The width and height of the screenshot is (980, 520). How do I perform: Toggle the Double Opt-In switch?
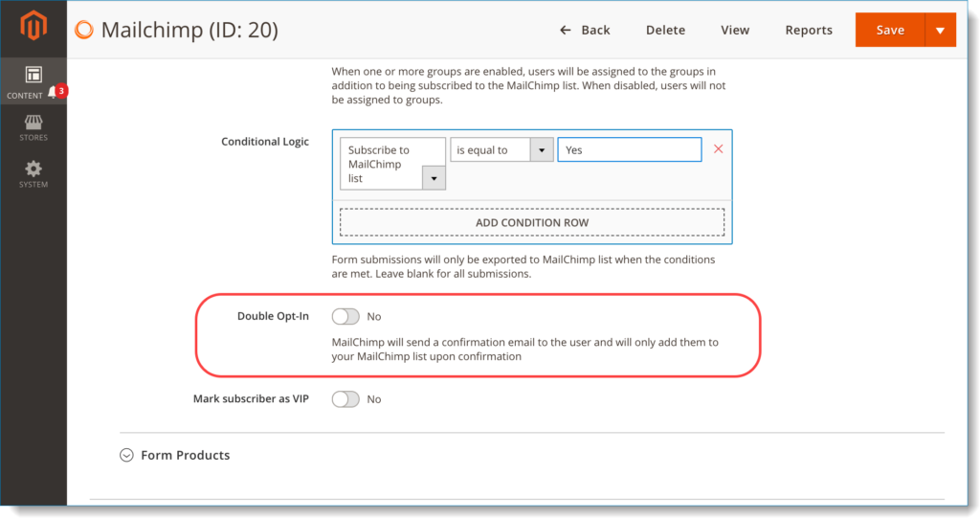[345, 317]
